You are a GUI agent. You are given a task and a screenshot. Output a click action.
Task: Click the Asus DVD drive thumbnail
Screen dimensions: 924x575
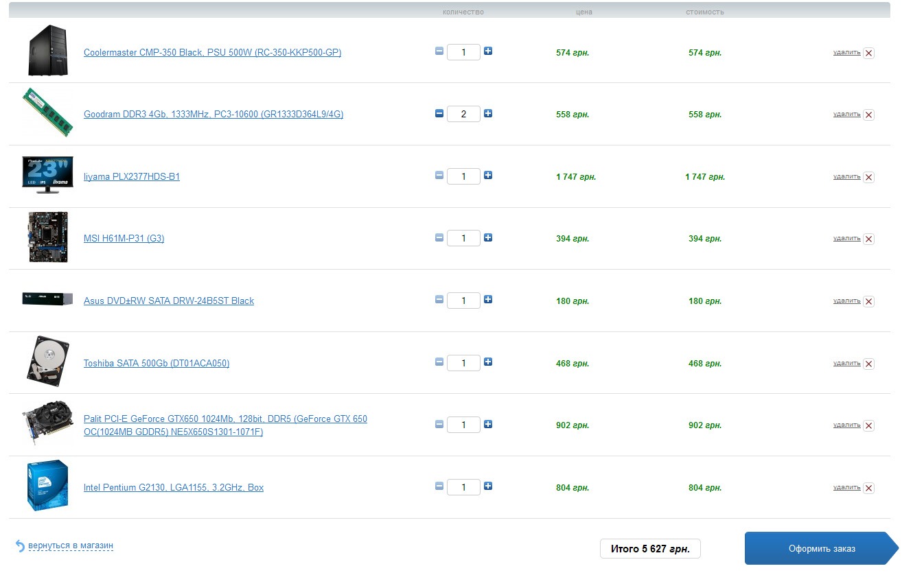pyautogui.click(x=47, y=299)
